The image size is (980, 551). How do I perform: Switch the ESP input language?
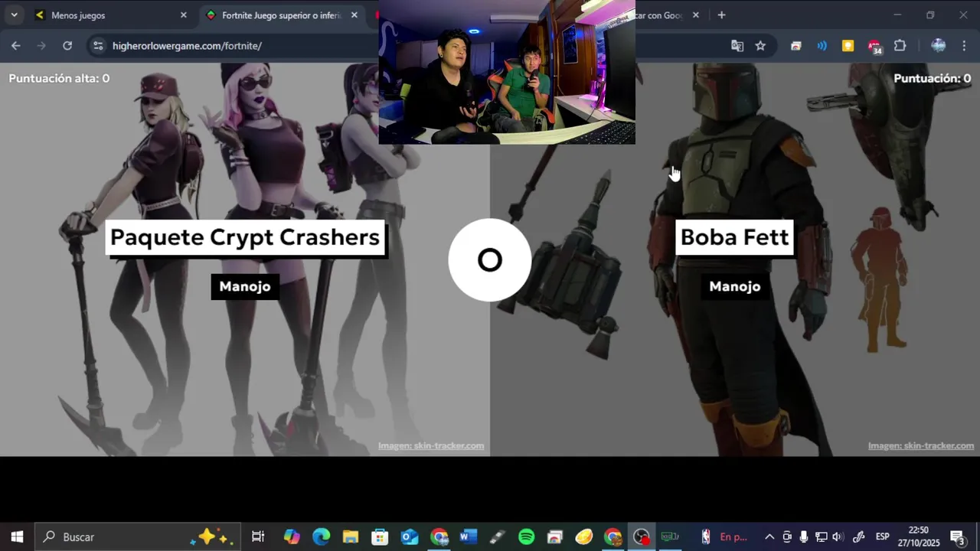[x=882, y=537]
